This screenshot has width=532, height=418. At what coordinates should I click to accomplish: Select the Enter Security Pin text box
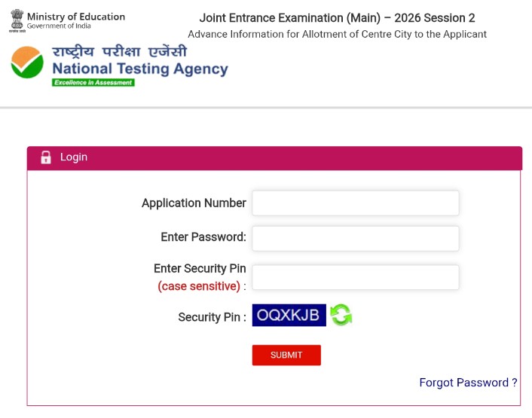click(x=355, y=277)
